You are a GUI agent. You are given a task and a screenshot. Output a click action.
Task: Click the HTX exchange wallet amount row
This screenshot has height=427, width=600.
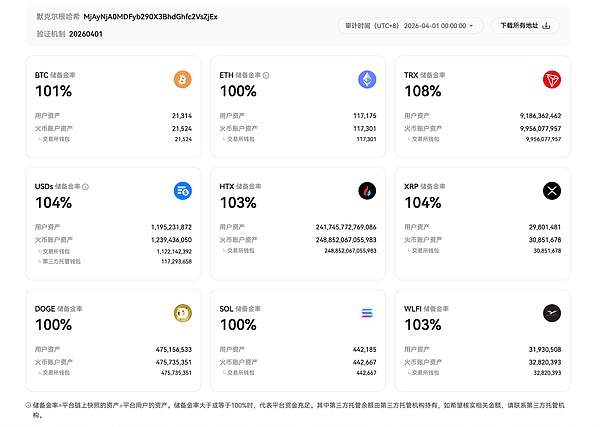coord(298,251)
